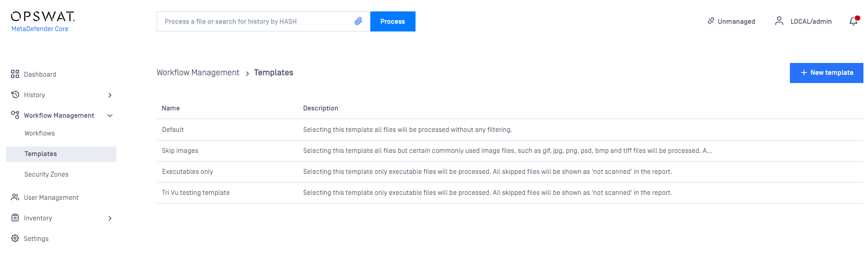The image size is (868, 261).
Task: Click the New template button
Action: coord(826,73)
